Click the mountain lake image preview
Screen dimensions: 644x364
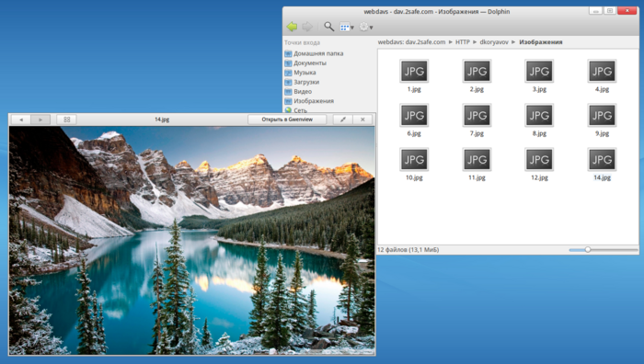click(x=191, y=240)
